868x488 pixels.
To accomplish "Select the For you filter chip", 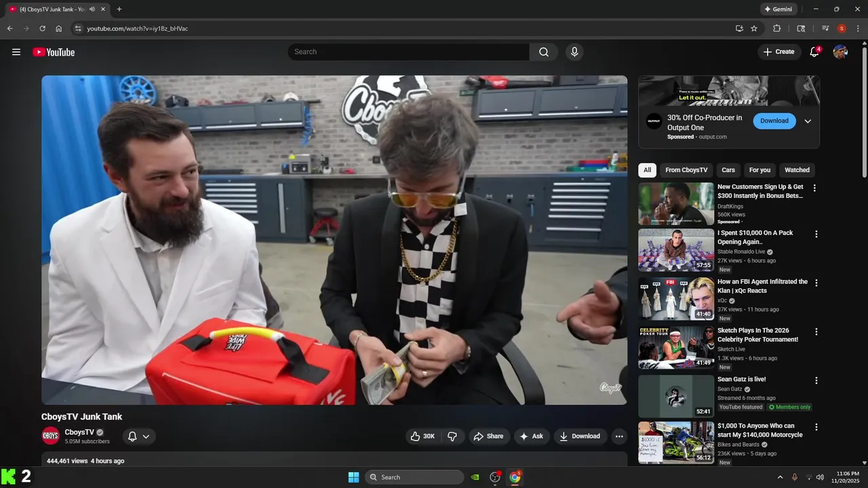I will point(759,170).
